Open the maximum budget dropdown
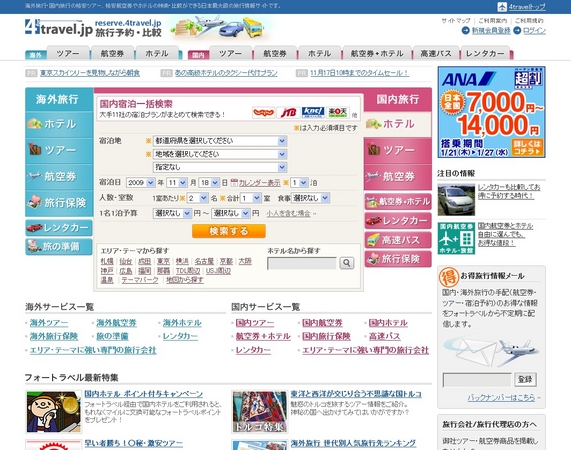 coord(231,213)
